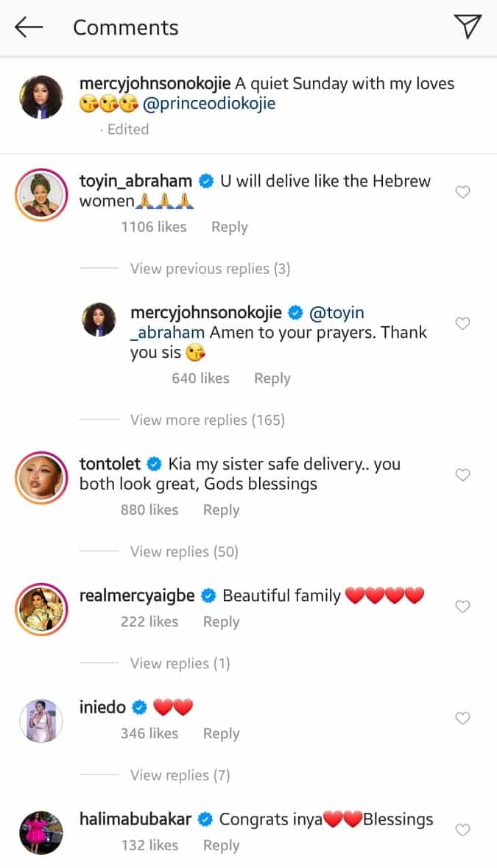Show View replies (7) under iniedo
This screenshot has width=497, height=868.
click(x=180, y=775)
